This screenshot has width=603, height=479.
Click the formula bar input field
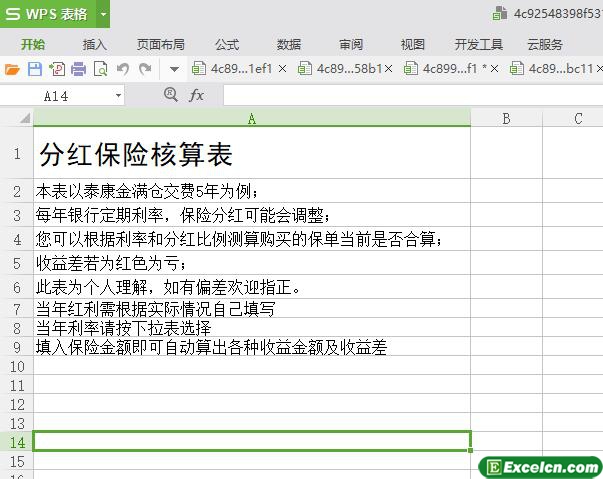[x=413, y=95]
